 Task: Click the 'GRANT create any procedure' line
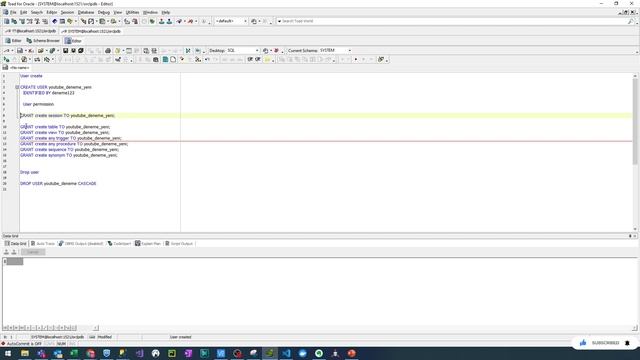pyautogui.click(x=74, y=144)
